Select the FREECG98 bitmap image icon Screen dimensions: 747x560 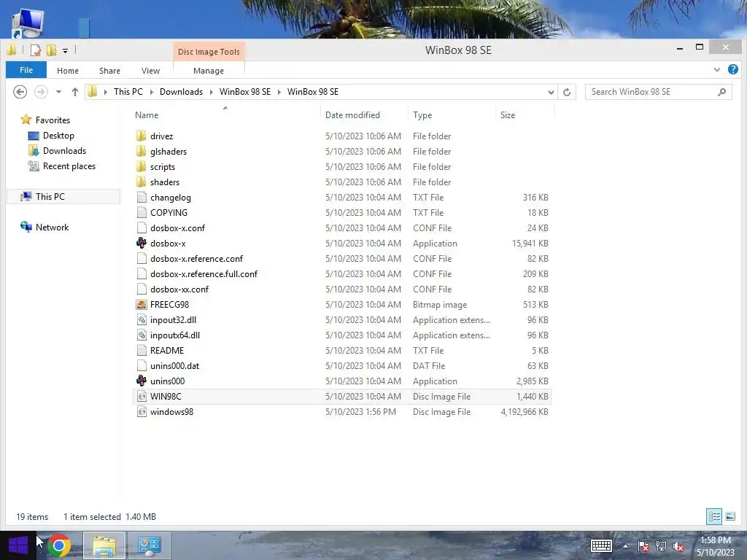point(141,305)
